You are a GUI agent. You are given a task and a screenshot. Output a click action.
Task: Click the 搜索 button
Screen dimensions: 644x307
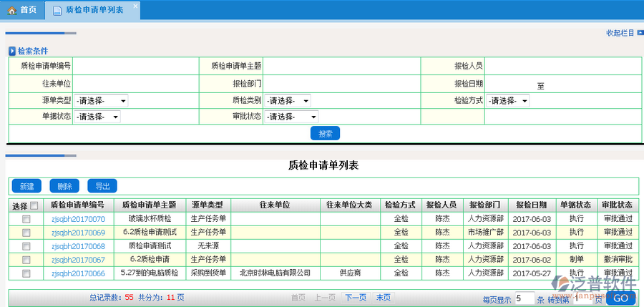(x=325, y=133)
